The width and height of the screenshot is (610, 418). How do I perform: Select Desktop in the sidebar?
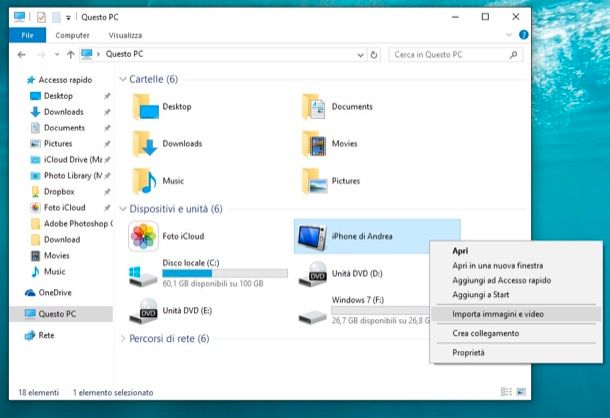click(58, 96)
